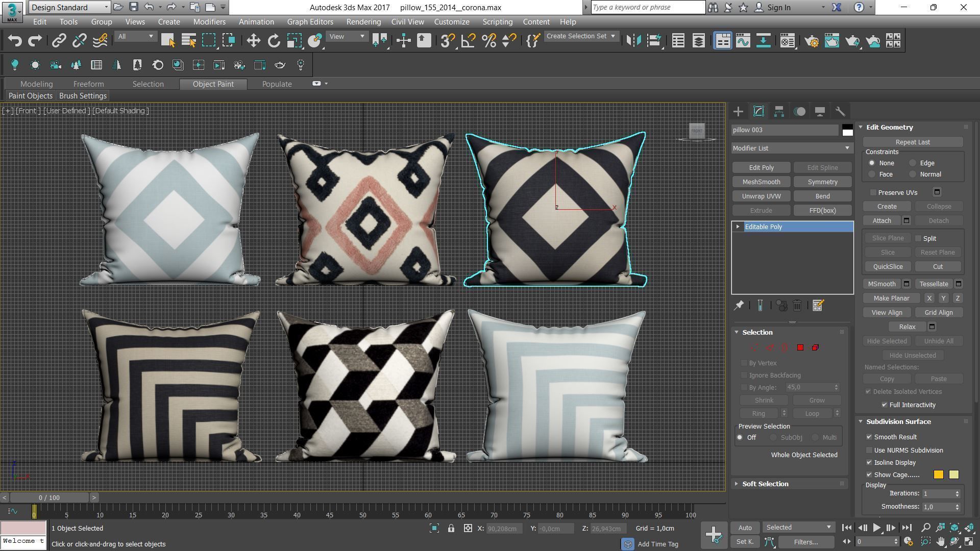Open Render Setup teapot icon
Viewport: 980px width, 551px height.
[x=812, y=41]
